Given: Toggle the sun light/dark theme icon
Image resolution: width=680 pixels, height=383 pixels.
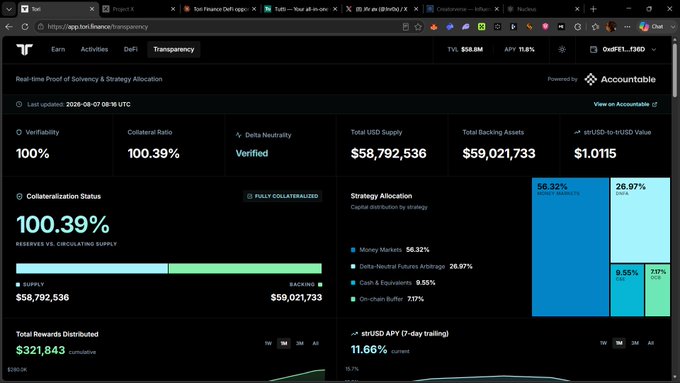Looking at the screenshot, I should (562, 49).
